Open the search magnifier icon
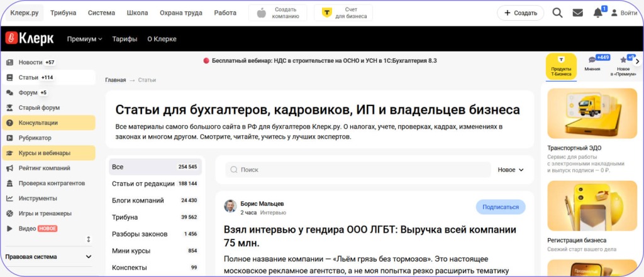Image resolution: width=644 pixels, height=277 pixels. 557,13
